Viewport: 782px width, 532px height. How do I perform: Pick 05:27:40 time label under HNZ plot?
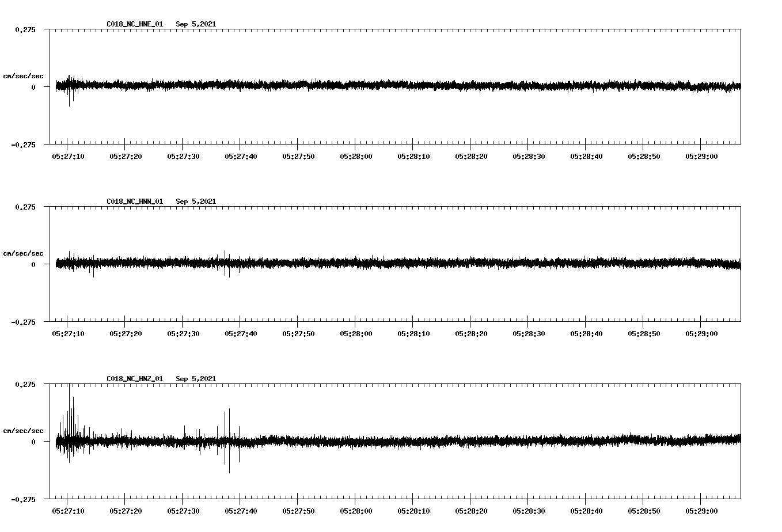pyautogui.click(x=241, y=511)
